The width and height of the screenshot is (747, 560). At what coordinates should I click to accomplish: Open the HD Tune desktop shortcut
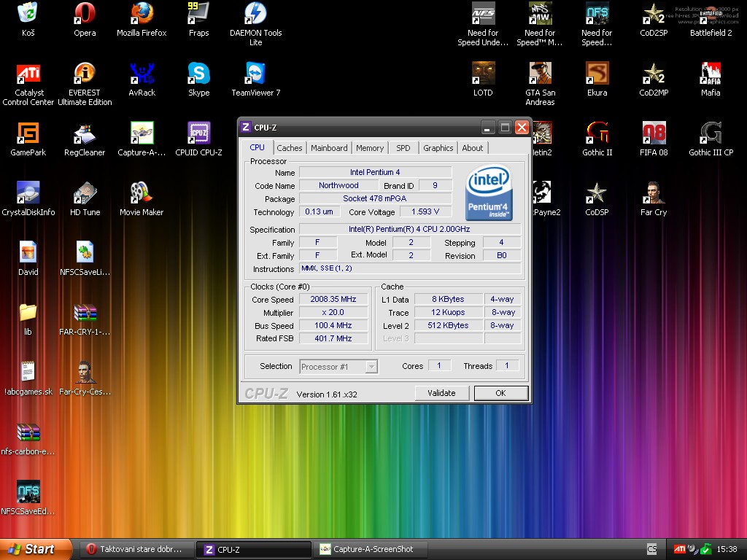coord(85,193)
